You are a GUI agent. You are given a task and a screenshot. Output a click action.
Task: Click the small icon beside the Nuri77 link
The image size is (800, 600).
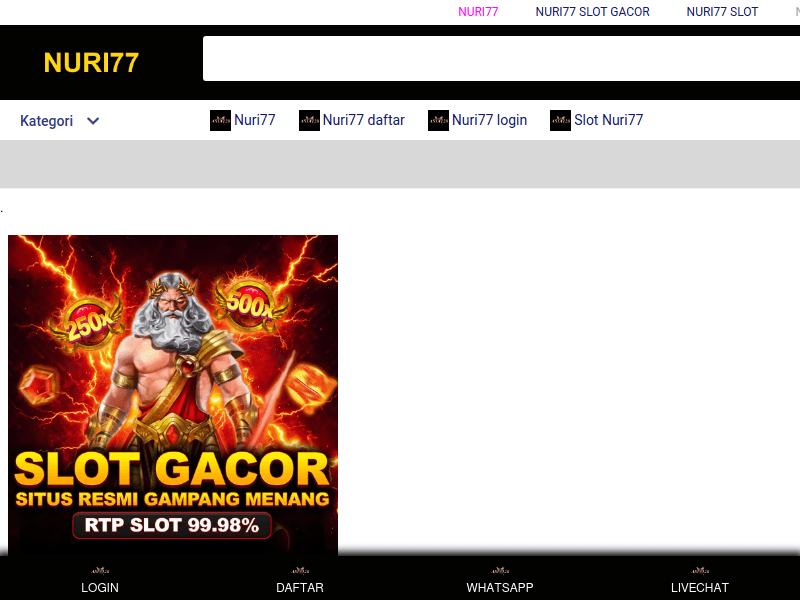[220, 121]
